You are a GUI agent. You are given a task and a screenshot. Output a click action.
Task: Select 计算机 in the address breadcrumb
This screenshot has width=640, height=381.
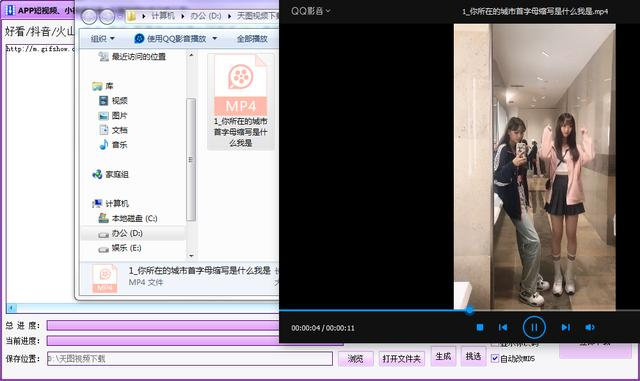click(x=163, y=16)
